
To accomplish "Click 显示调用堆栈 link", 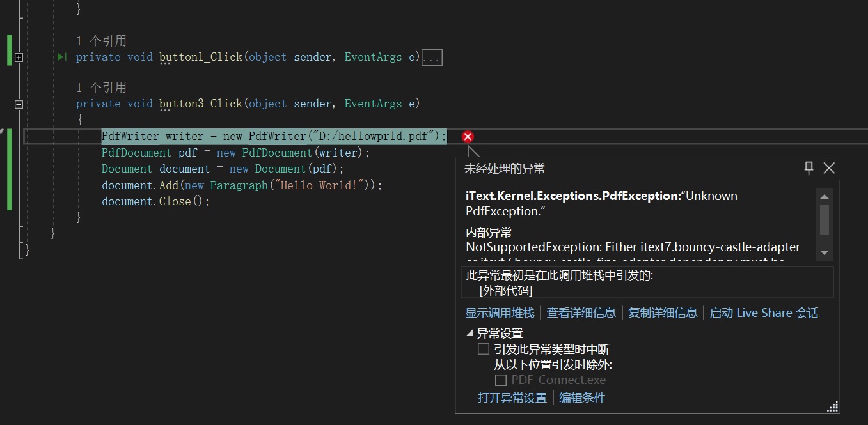I will click(500, 313).
